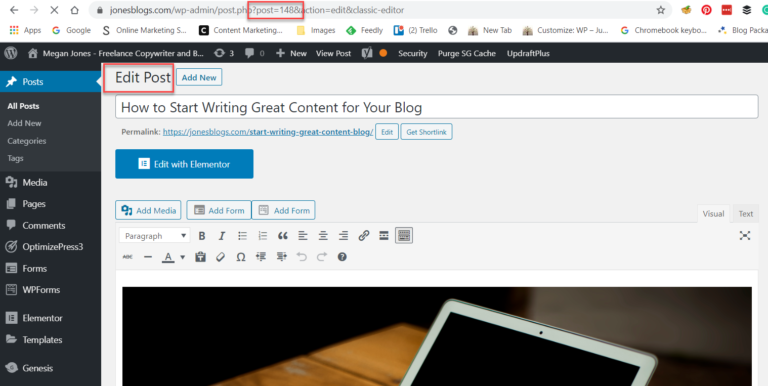
Task: Click the WordPress logo in admin bar
Action: click(10, 53)
